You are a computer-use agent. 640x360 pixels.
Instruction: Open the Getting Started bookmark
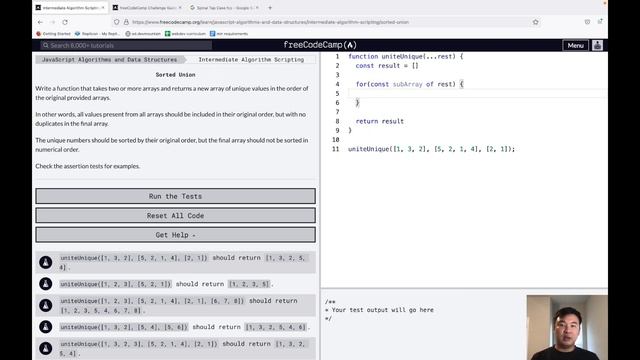pos(53,34)
